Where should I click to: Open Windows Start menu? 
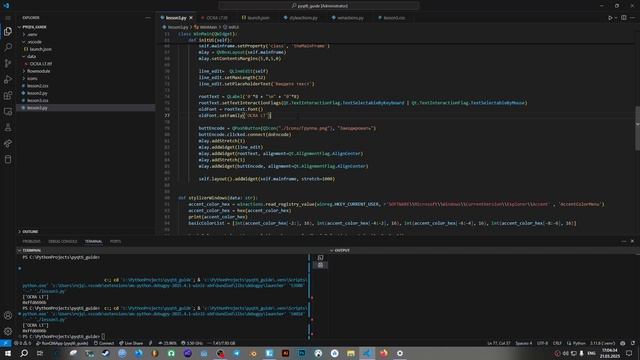tap(8, 353)
